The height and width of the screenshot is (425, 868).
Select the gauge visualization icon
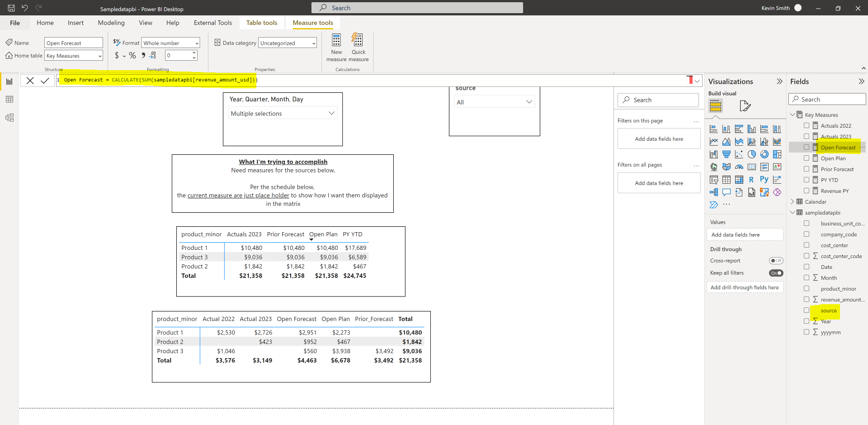(x=739, y=167)
